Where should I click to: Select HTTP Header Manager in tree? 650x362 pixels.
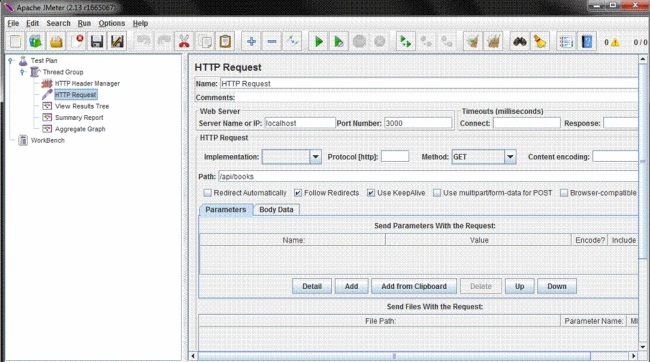coord(87,83)
